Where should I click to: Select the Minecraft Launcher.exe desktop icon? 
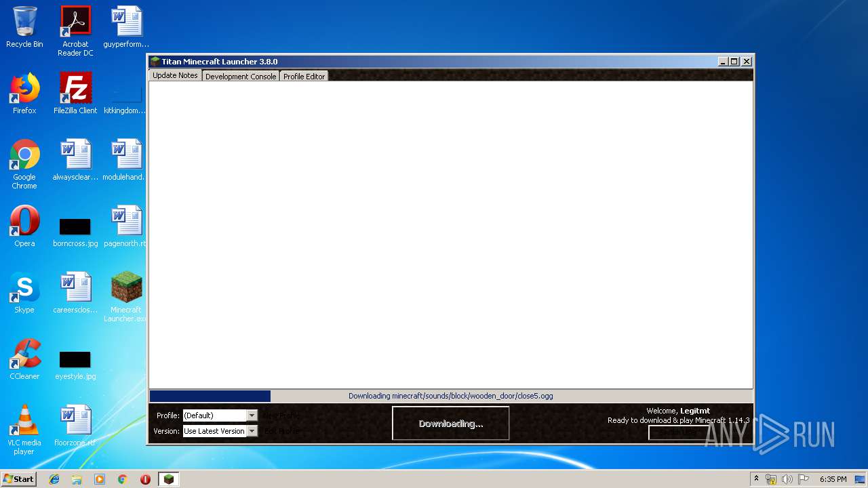126,297
